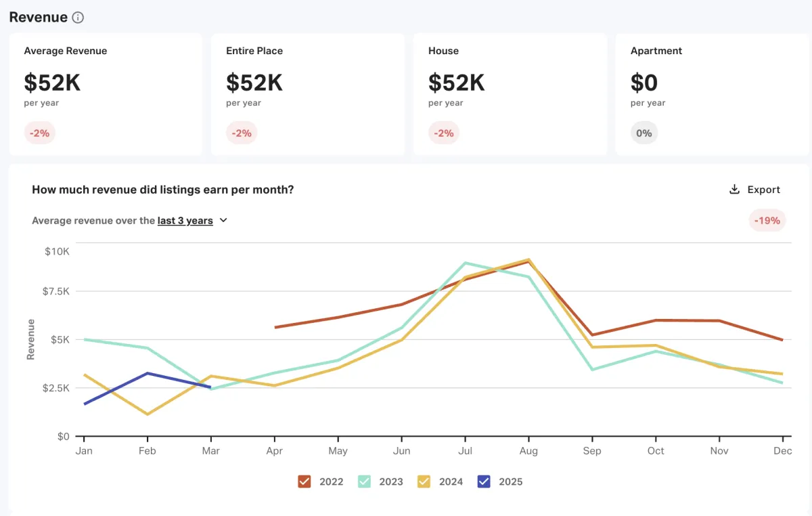Viewport: 812px width, 516px height.
Task: Choose the Apartment revenue card
Action: (712, 94)
